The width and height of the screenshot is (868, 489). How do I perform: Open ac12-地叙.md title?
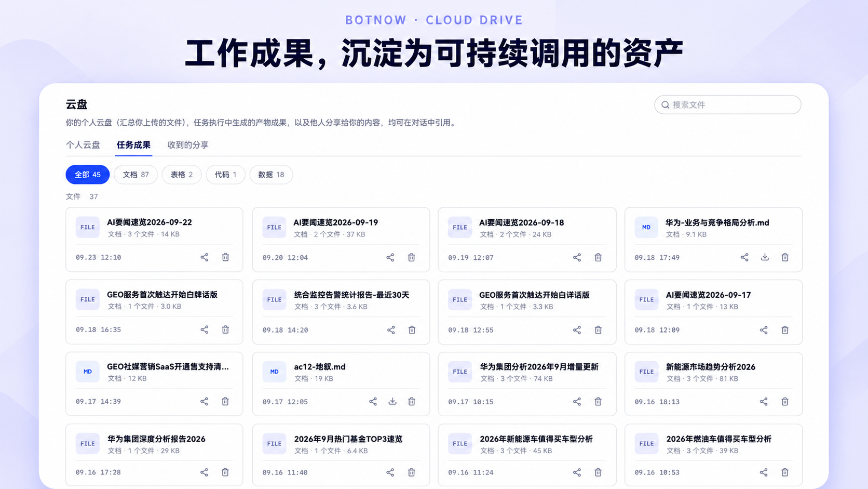(320, 366)
